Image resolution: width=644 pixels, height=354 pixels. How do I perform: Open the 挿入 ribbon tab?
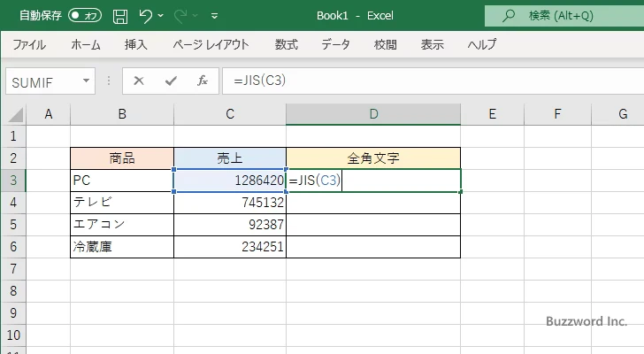[x=136, y=44]
